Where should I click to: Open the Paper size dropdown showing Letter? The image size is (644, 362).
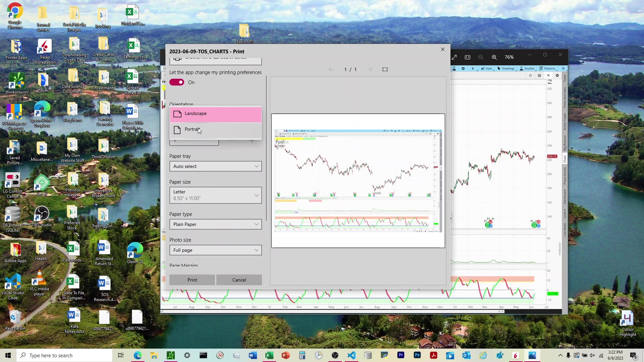click(215, 195)
